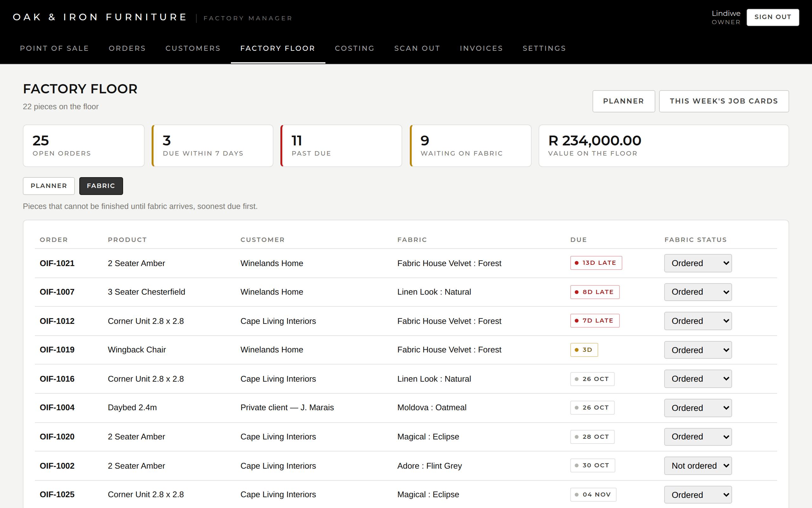Open fabric status dropdown for OIF-1021
The width and height of the screenshot is (812, 508).
click(x=697, y=263)
